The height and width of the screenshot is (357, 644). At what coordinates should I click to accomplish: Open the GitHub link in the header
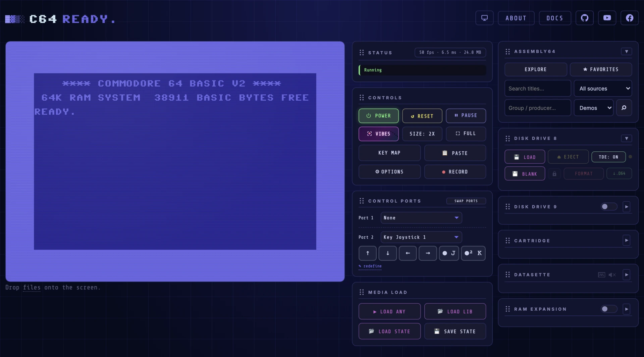point(585,18)
